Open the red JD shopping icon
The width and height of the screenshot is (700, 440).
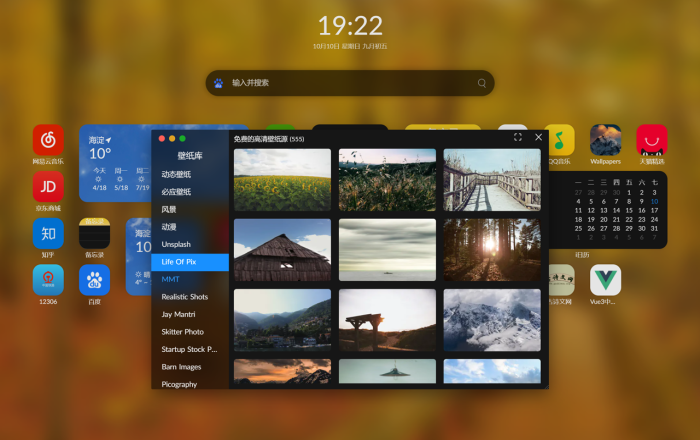[x=48, y=187]
